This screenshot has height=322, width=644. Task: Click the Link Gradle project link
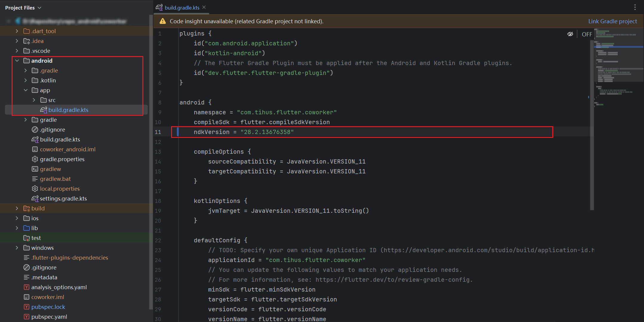[612, 21]
